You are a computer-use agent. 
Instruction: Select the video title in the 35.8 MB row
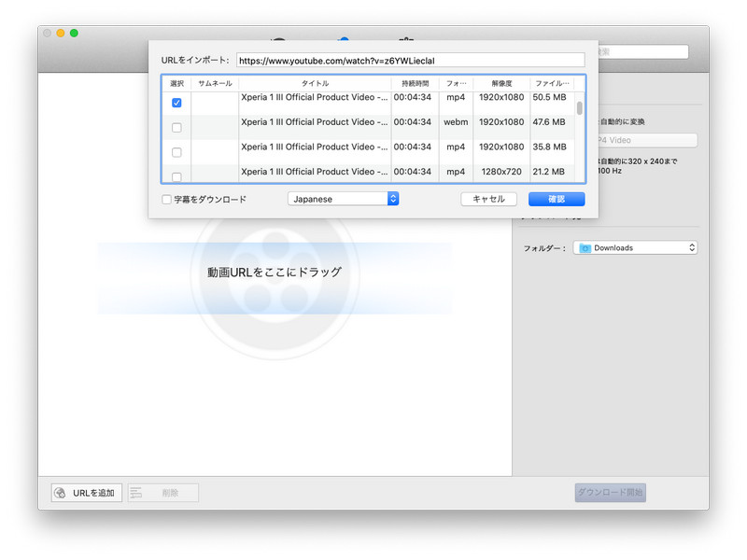coord(315,147)
